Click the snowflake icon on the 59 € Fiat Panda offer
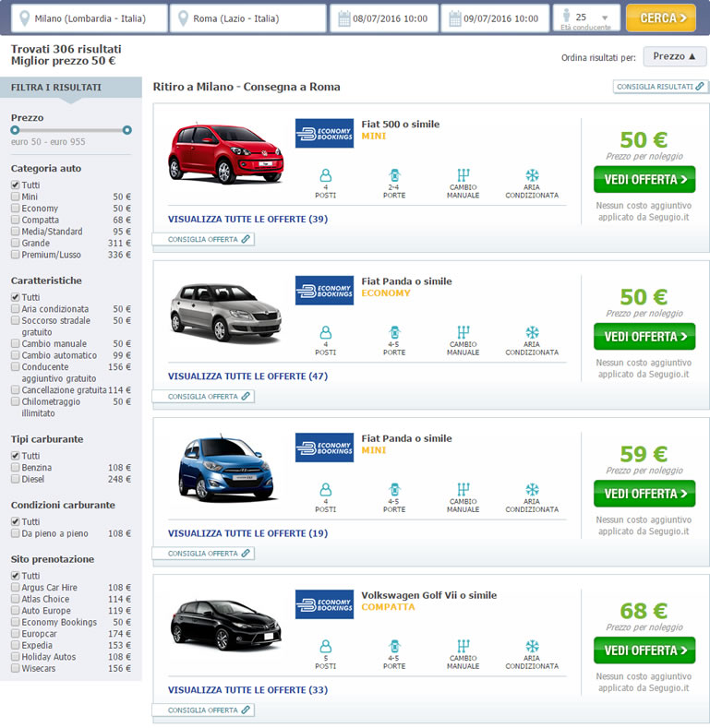This screenshot has width=710, height=728. 532,489
